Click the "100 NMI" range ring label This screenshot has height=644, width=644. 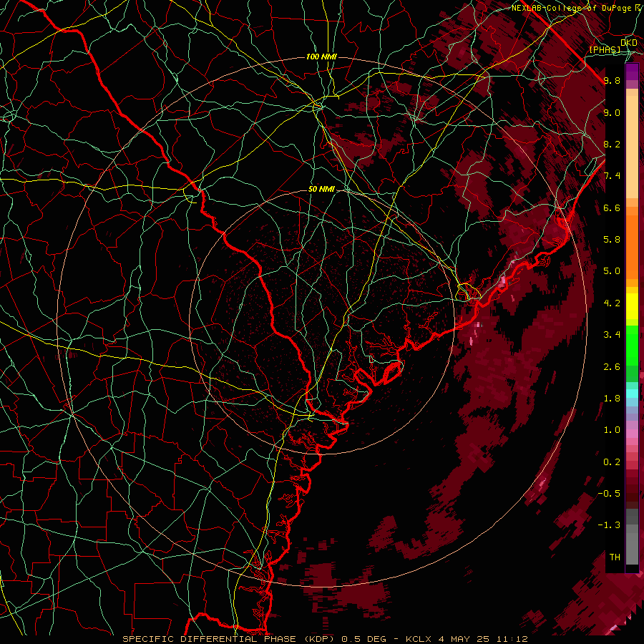point(321,57)
